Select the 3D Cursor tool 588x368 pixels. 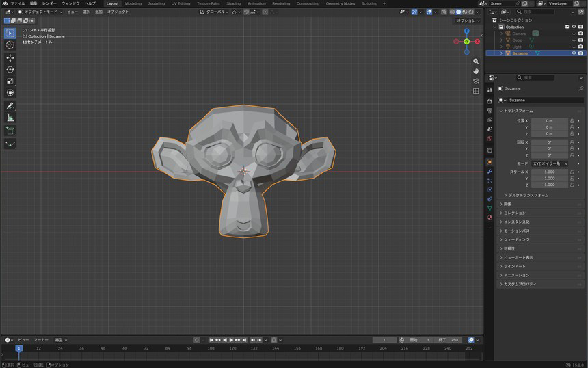point(10,44)
